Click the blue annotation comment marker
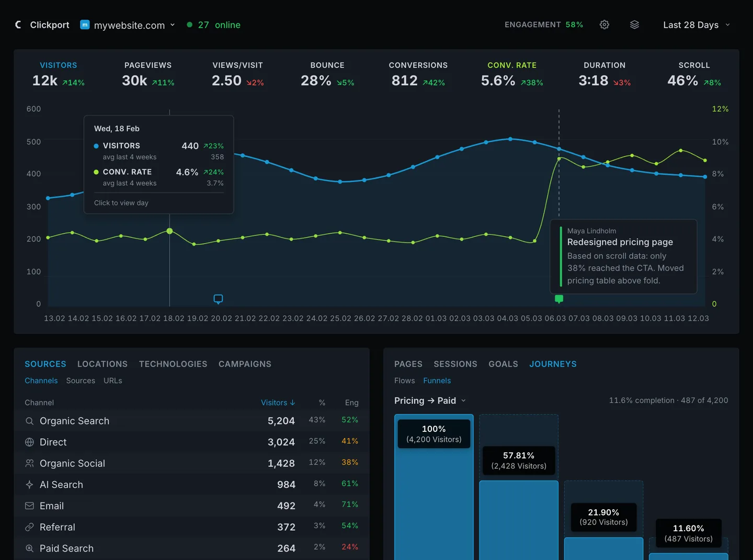Viewport: 753px width, 560px height. click(218, 299)
